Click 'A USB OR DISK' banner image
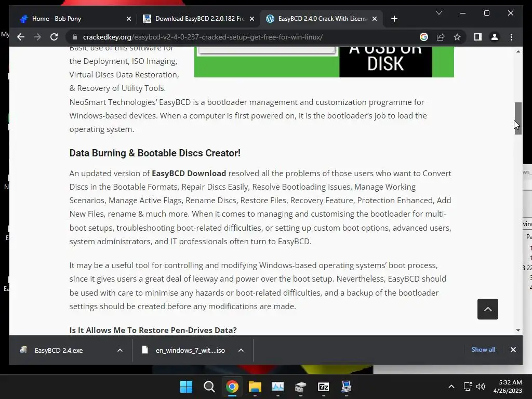This screenshot has height=399, width=532. tap(324, 62)
